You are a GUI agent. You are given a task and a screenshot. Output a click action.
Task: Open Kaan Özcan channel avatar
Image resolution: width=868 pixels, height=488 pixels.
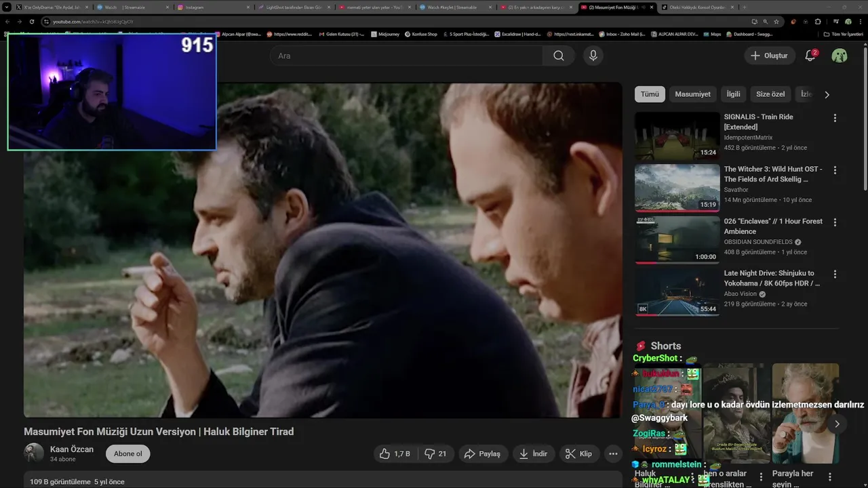[x=34, y=453]
